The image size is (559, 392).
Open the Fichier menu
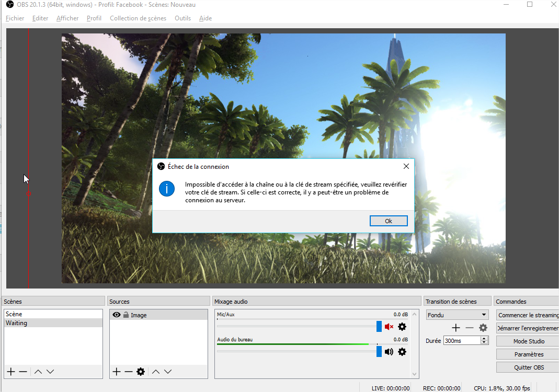pyautogui.click(x=15, y=18)
